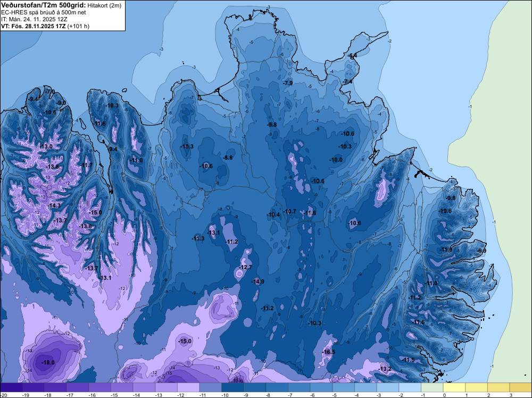Click the -9.0 temperature label

pyautogui.click(x=61, y=103)
